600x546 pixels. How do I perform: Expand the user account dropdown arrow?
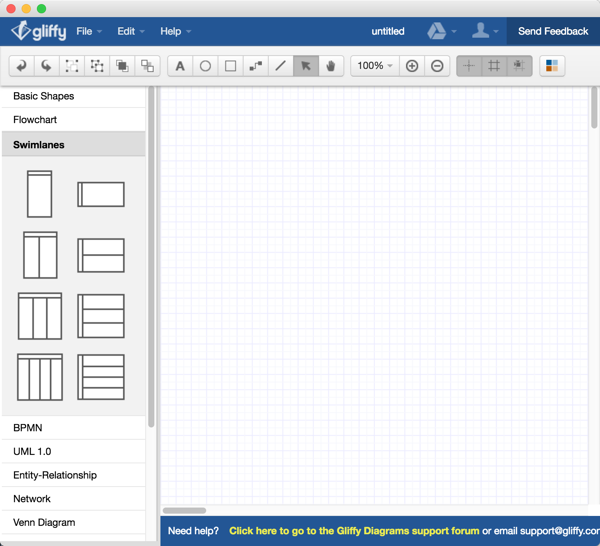tap(496, 31)
